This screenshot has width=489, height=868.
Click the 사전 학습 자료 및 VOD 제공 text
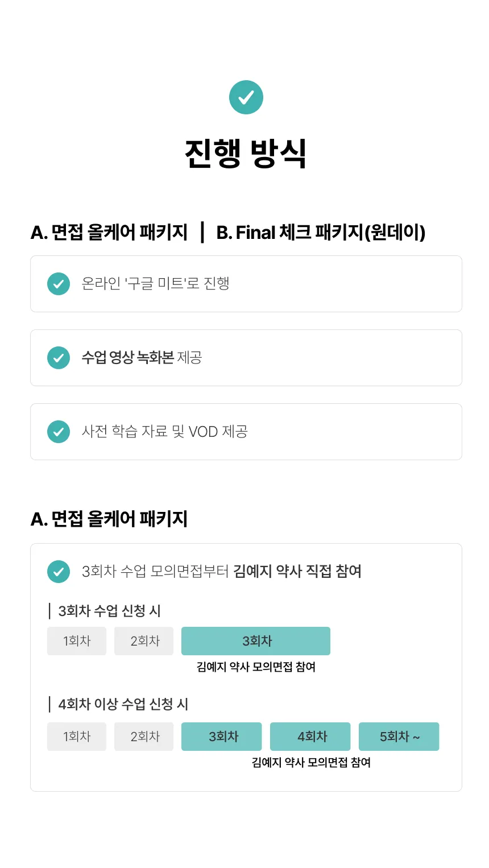(164, 431)
